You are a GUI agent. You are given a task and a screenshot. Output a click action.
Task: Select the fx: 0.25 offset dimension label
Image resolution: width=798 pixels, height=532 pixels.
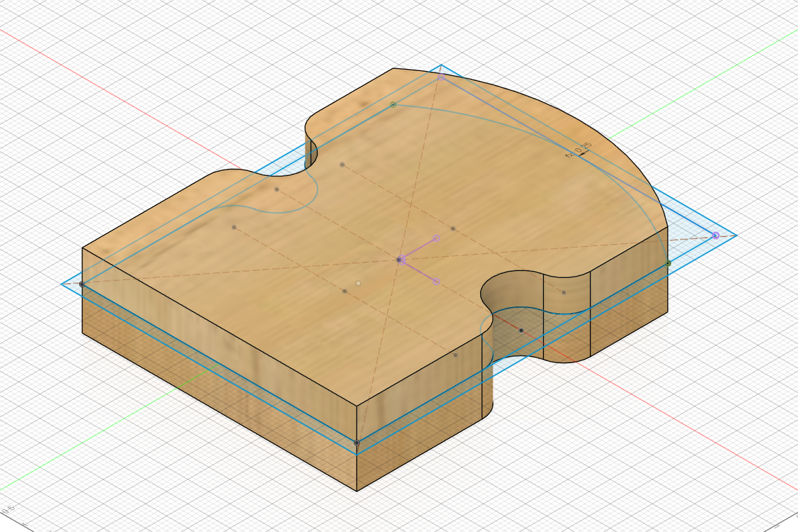pos(578,151)
